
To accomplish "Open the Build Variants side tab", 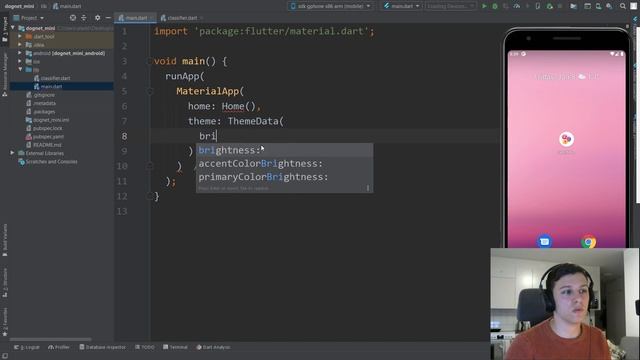I will (4, 240).
